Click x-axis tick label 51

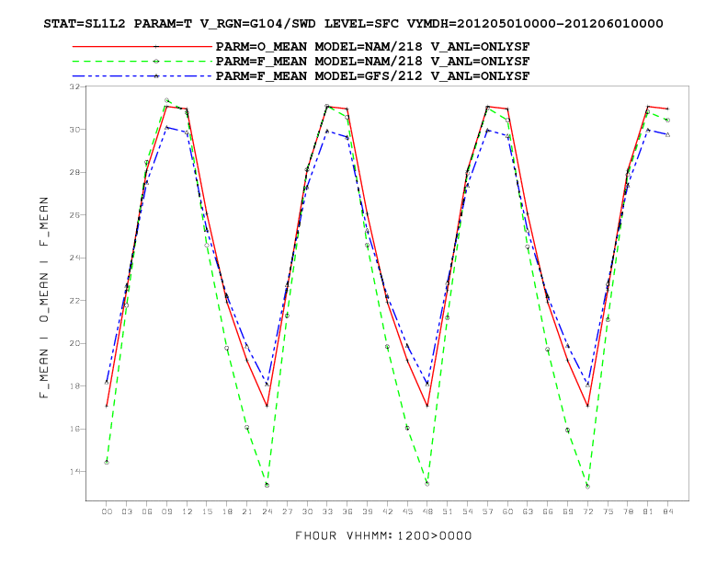point(447,511)
